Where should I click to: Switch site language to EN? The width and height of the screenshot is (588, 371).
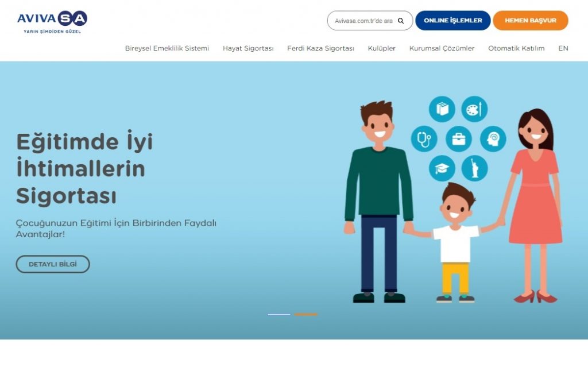click(563, 48)
